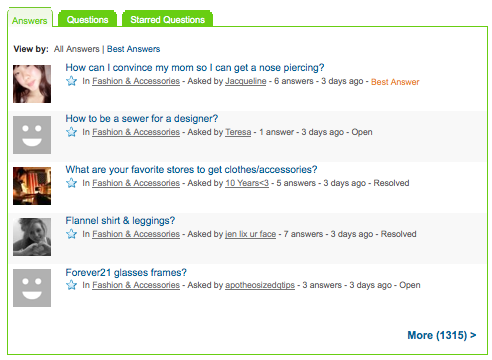The width and height of the screenshot is (492, 360).
Task: Open 'How to be a sewer for a designer?'
Action: tap(142, 118)
